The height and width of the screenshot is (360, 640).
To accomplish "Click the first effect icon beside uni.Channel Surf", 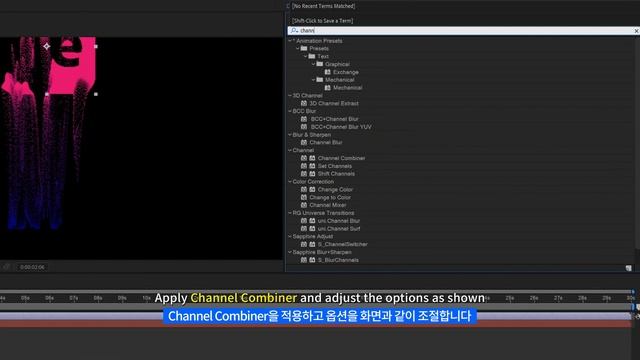I will tap(304, 229).
